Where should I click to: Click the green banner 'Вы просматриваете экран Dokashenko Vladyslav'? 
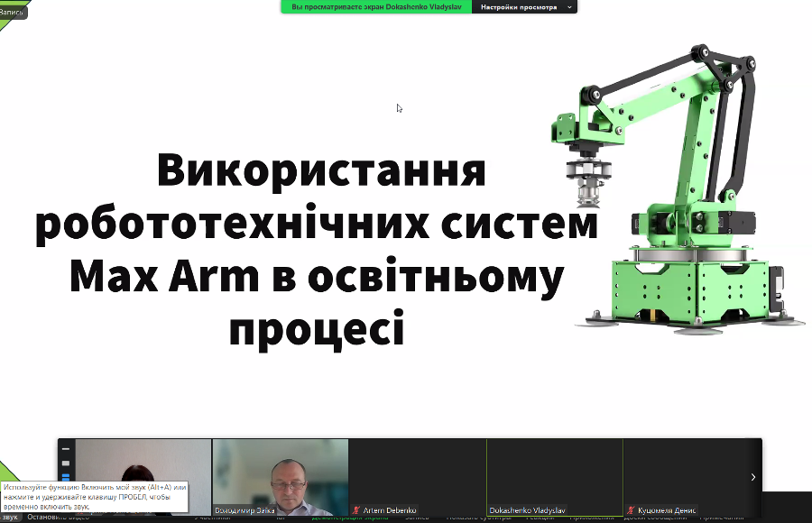coord(376,6)
